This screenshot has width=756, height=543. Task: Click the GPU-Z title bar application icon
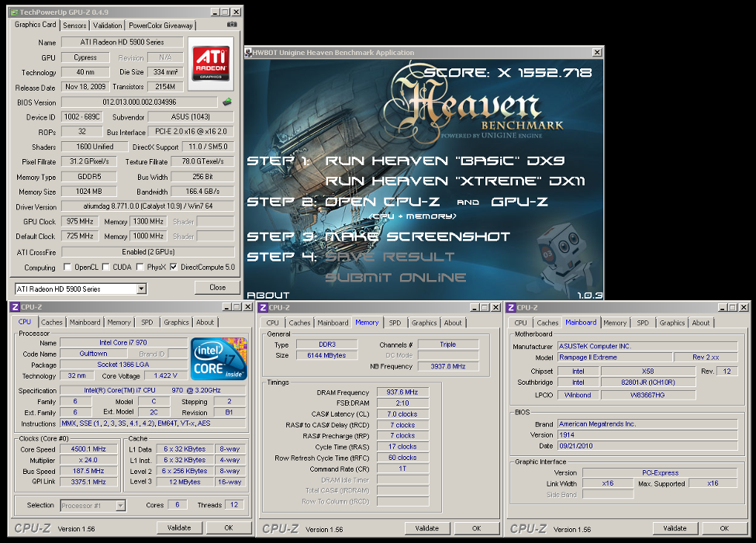click(x=15, y=12)
